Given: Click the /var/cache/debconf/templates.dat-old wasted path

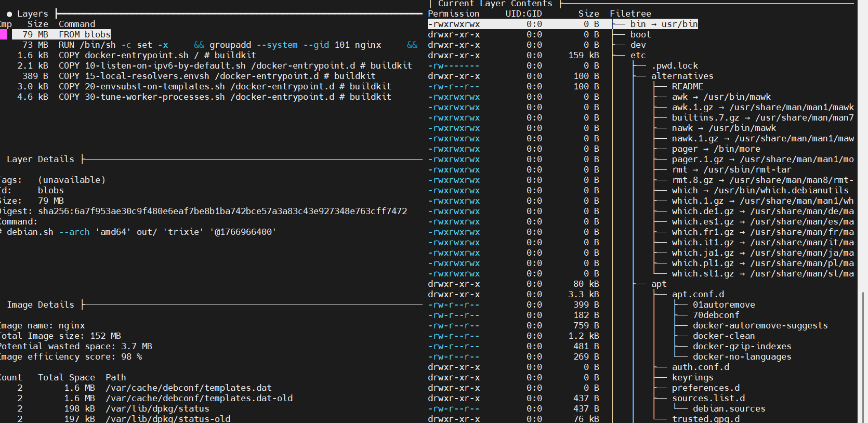Looking at the screenshot, I should 199,398.
